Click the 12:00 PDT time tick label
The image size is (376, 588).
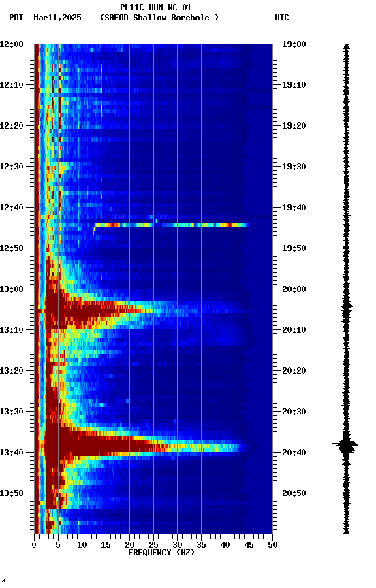tap(12, 44)
